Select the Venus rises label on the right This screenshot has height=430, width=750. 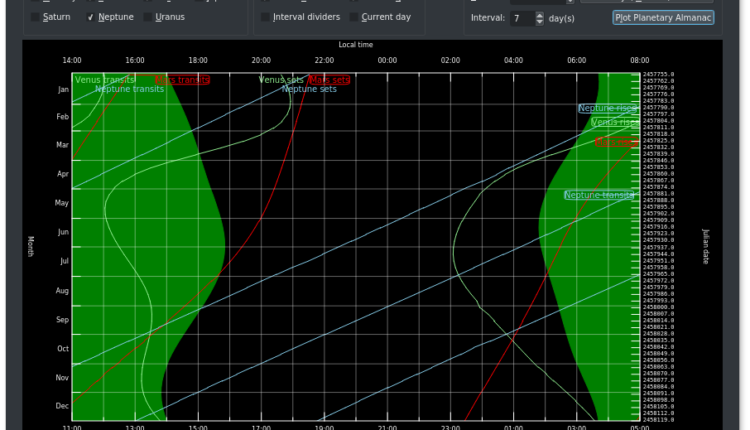[615, 122]
